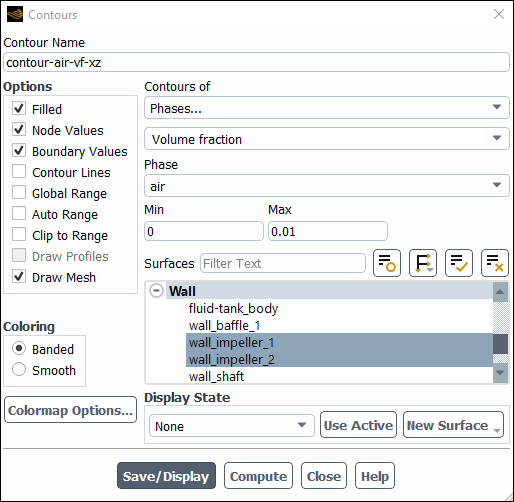
Task: Select fluid-tank_body surface
Action: click(x=233, y=309)
